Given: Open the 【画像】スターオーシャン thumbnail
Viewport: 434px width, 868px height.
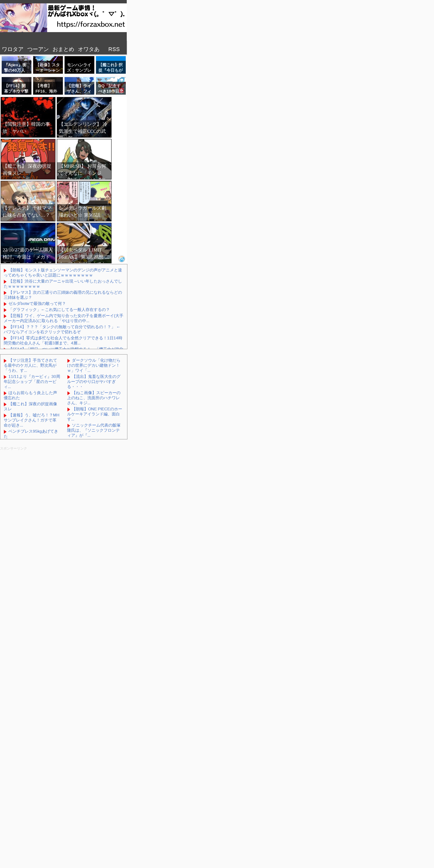Looking at the screenshot, I should pos(48,65).
